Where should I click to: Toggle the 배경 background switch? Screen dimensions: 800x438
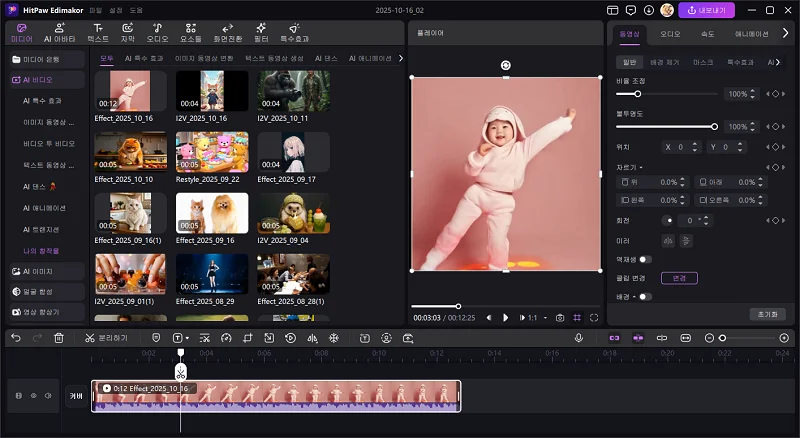[645, 296]
